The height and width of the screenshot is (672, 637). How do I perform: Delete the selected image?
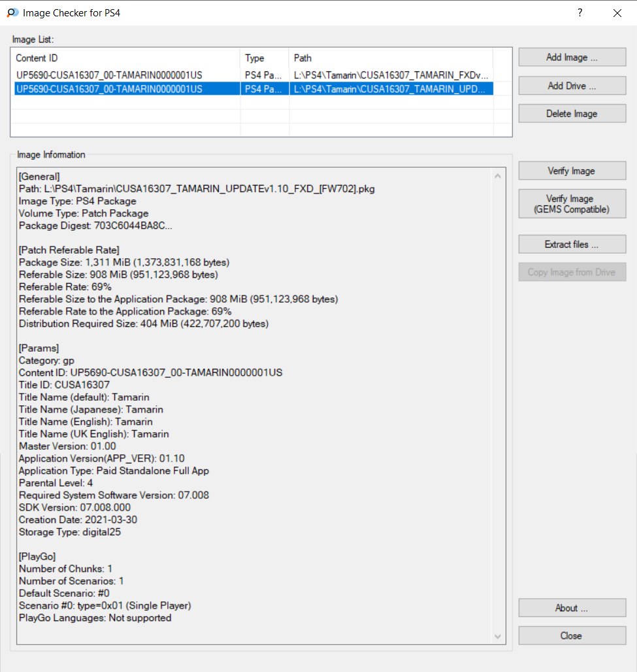coord(572,114)
